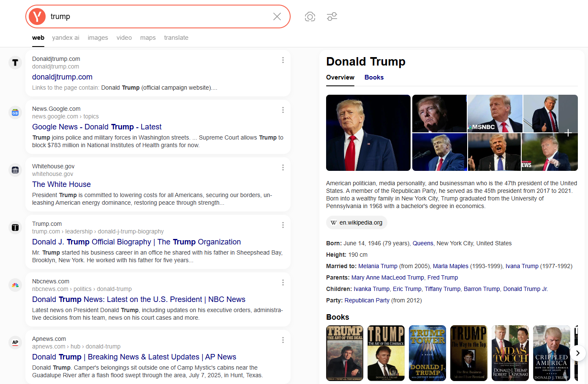Switch to the video tab
The height and width of the screenshot is (384, 588).
[x=124, y=38]
